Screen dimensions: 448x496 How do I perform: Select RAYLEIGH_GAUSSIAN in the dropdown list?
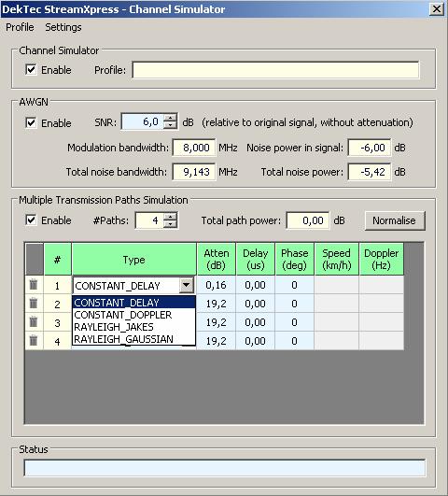point(133,339)
